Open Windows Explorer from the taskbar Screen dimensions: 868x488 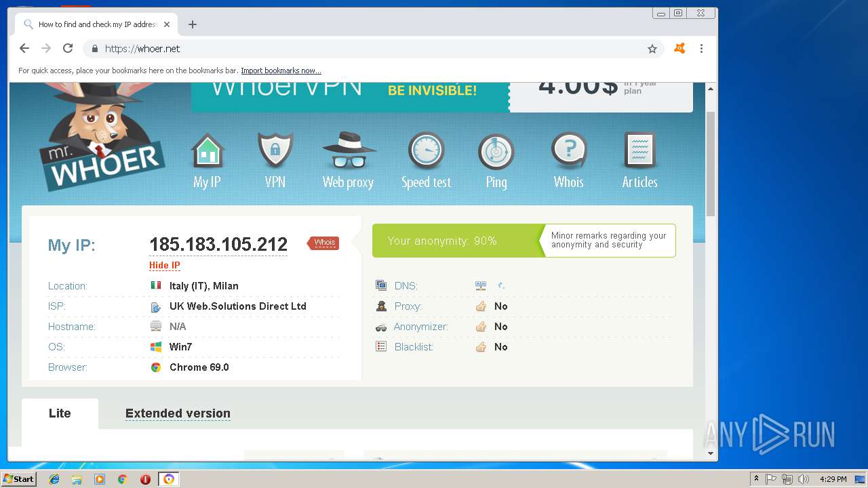[77, 479]
